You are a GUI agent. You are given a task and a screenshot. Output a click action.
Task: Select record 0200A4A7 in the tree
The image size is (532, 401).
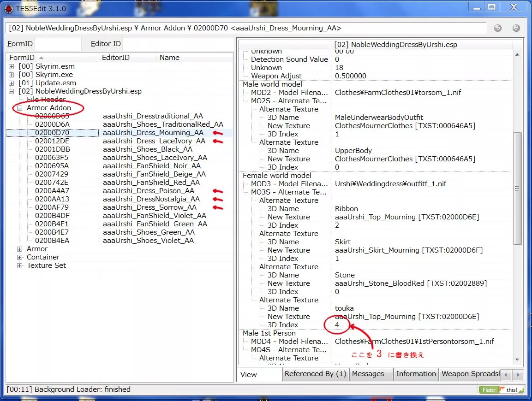(52, 191)
